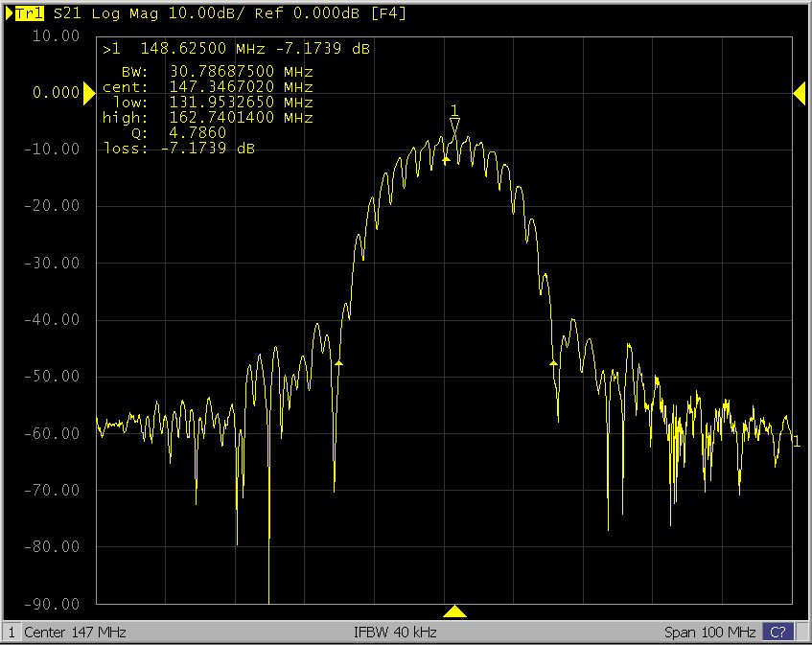Select the marker 1 readout at 148.62500 MHz
This screenshot has width=812, height=645.
click(236, 48)
